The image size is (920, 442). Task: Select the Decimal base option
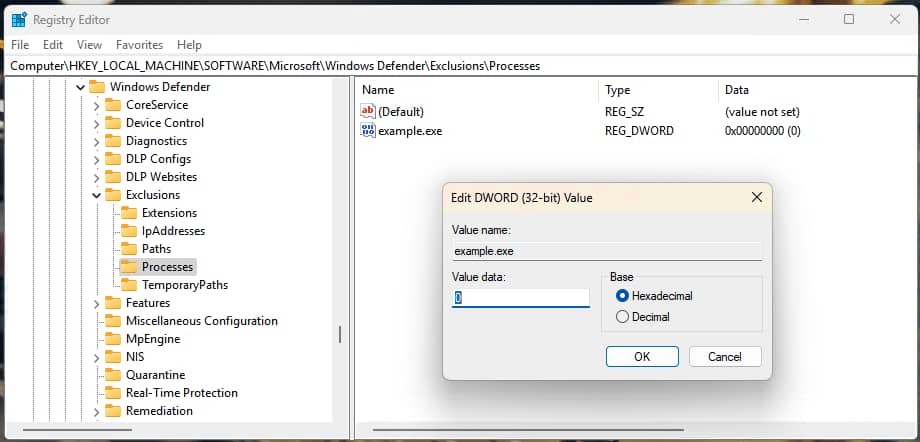click(623, 317)
